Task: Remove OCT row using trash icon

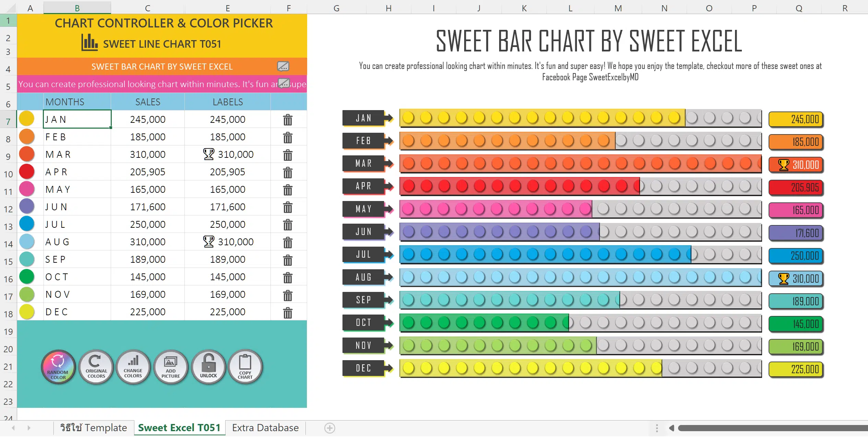Action: point(288,277)
